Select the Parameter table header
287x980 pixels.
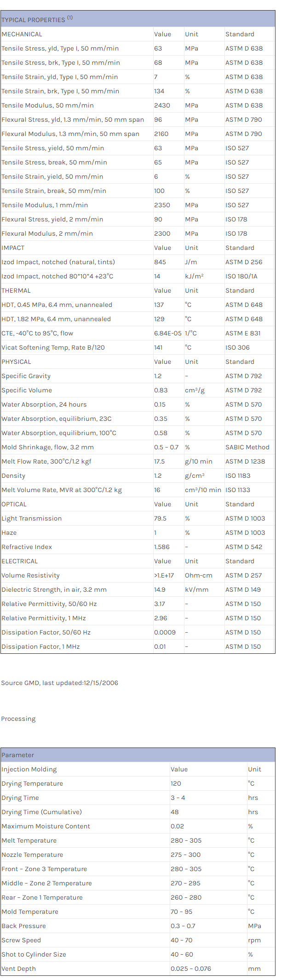click(x=18, y=755)
